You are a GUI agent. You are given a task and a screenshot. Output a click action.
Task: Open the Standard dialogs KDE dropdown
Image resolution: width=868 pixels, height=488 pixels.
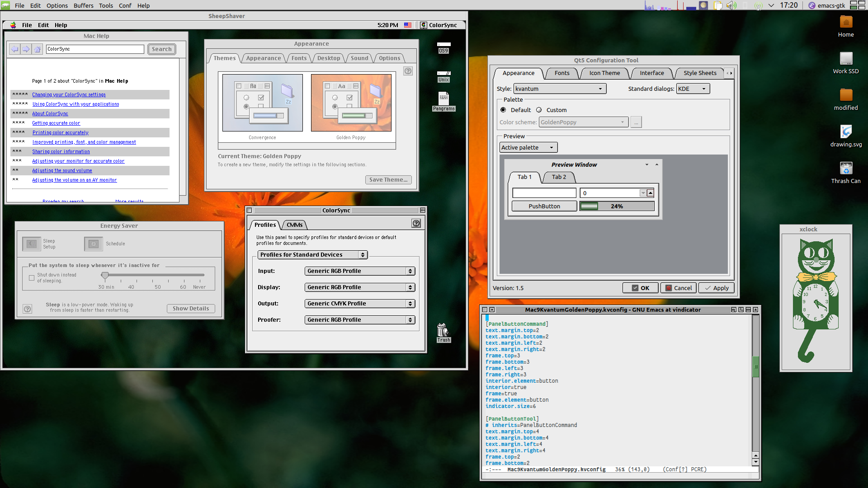pos(693,89)
